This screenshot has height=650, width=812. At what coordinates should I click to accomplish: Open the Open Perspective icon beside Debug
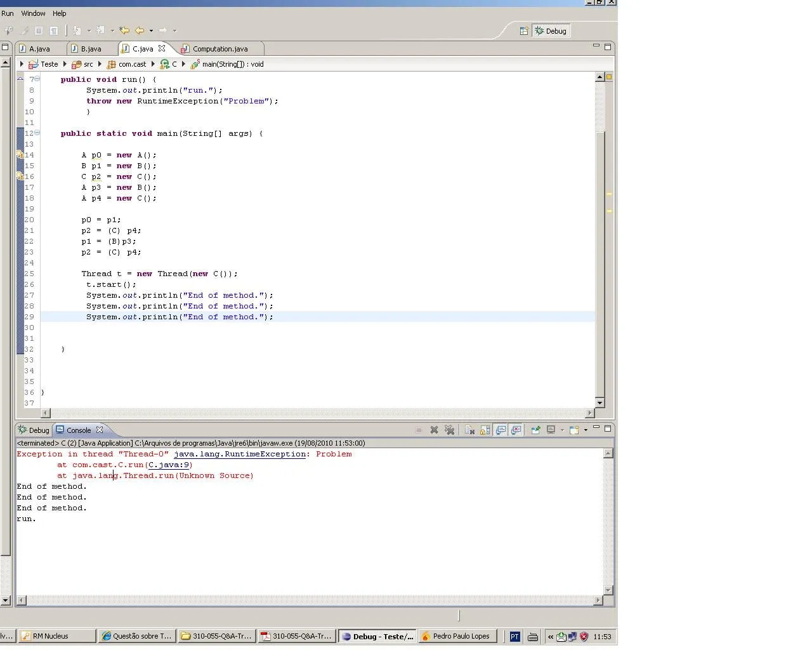[x=523, y=31]
